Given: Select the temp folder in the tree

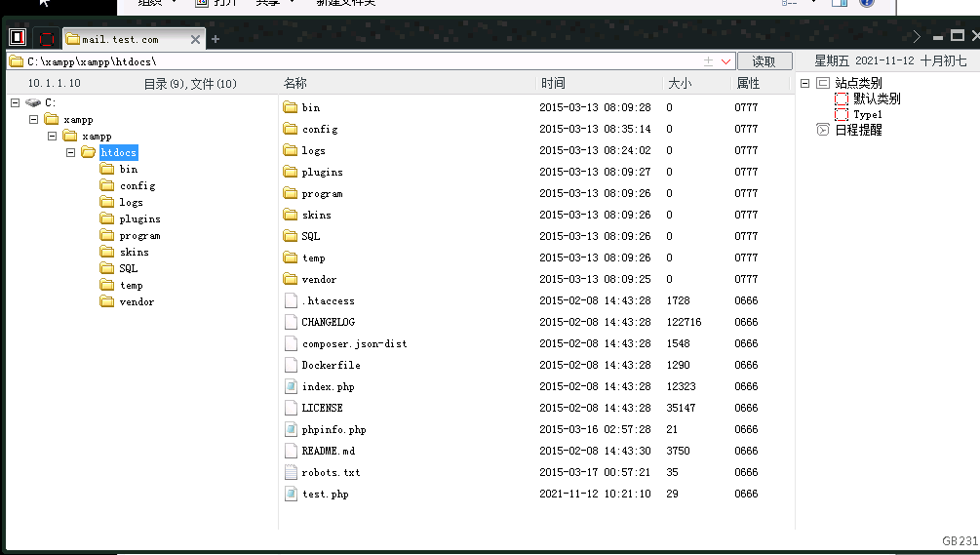Looking at the screenshot, I should pyautogui.click(x=131, y=285).
